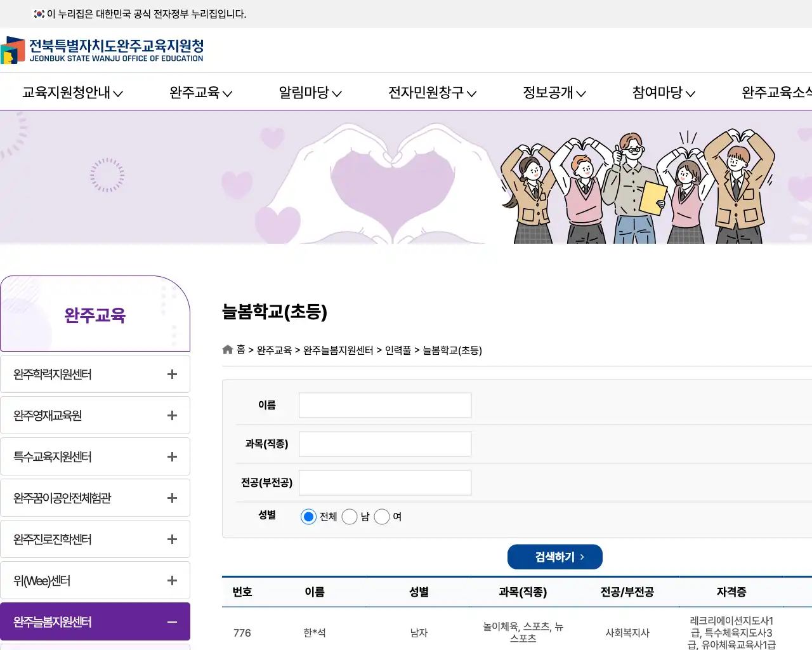Click the 과목(직종) input field
Screen dimensions: 812x650
click(x=385, y=444)
